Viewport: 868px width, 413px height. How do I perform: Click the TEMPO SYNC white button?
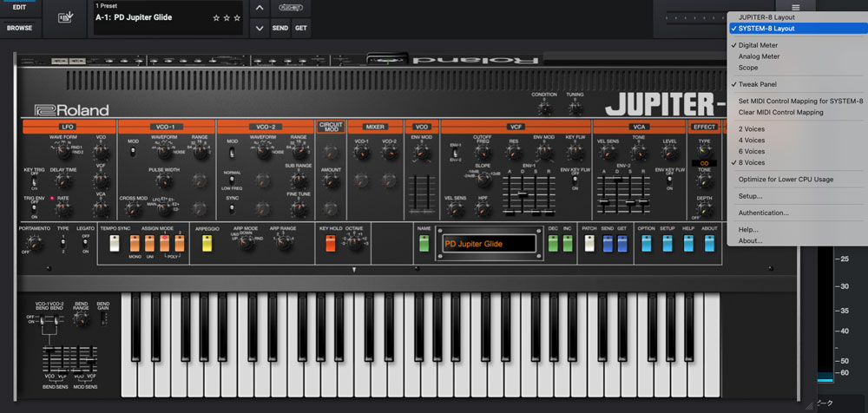[115, 243]
